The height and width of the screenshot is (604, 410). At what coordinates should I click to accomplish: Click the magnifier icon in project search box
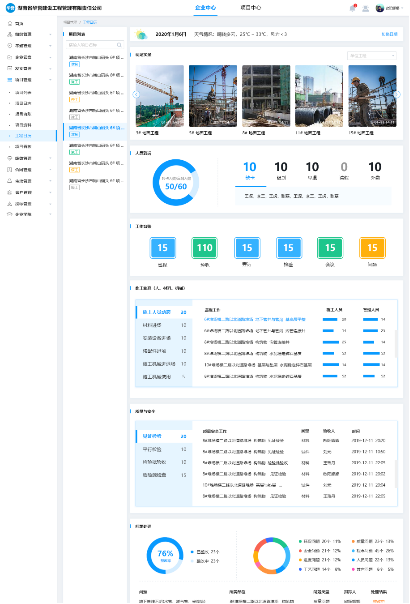119,45
